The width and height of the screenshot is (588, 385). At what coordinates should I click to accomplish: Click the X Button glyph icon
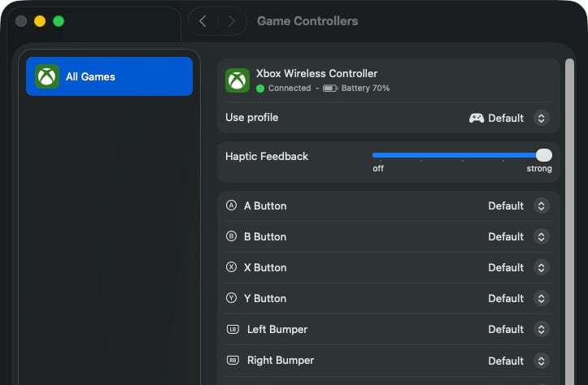(x=232, y=267)
